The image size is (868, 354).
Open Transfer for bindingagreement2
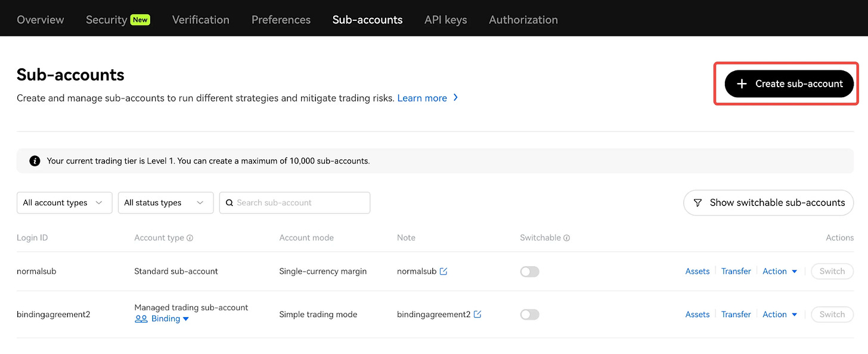[736, 315]
